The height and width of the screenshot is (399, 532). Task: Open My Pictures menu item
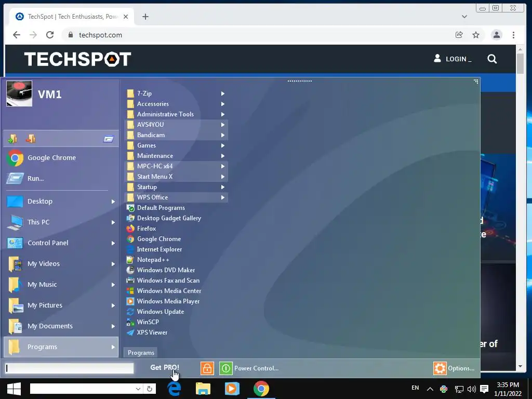61,305
